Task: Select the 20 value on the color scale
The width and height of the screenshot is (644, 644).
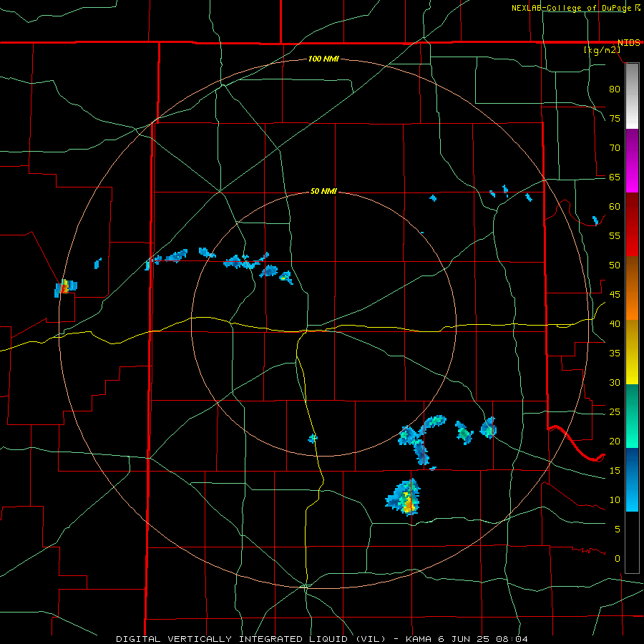Action: 615,441
